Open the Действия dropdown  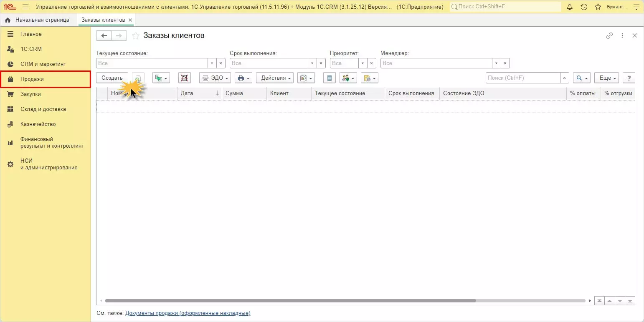[x=275, y=78]
